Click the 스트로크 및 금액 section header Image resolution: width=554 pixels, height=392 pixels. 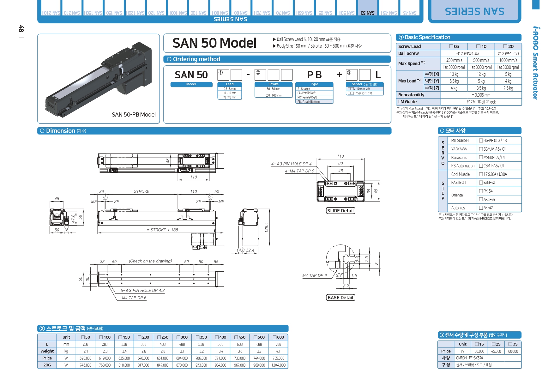[163, 329]
